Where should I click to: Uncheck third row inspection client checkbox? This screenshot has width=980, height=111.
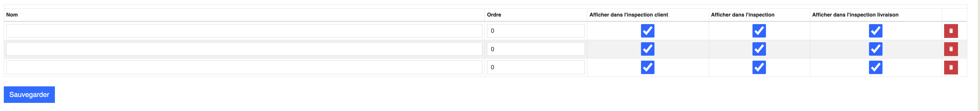coord(648,67)
